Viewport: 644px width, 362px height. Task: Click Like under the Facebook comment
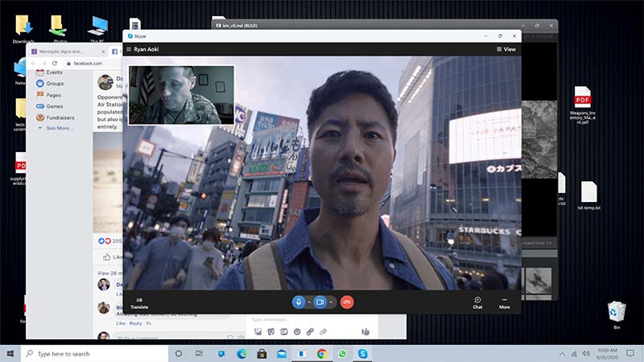[x=120, y=323]
